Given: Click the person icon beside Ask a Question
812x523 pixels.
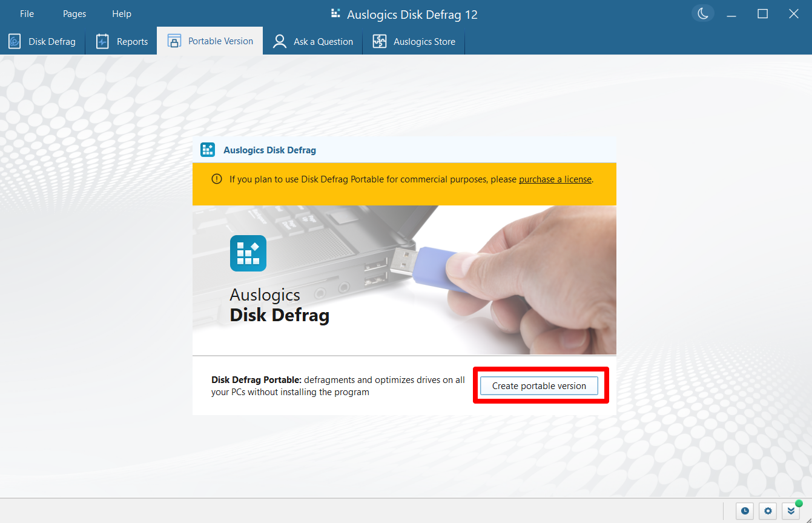Looking at the screenshot, I should (279, 41).
